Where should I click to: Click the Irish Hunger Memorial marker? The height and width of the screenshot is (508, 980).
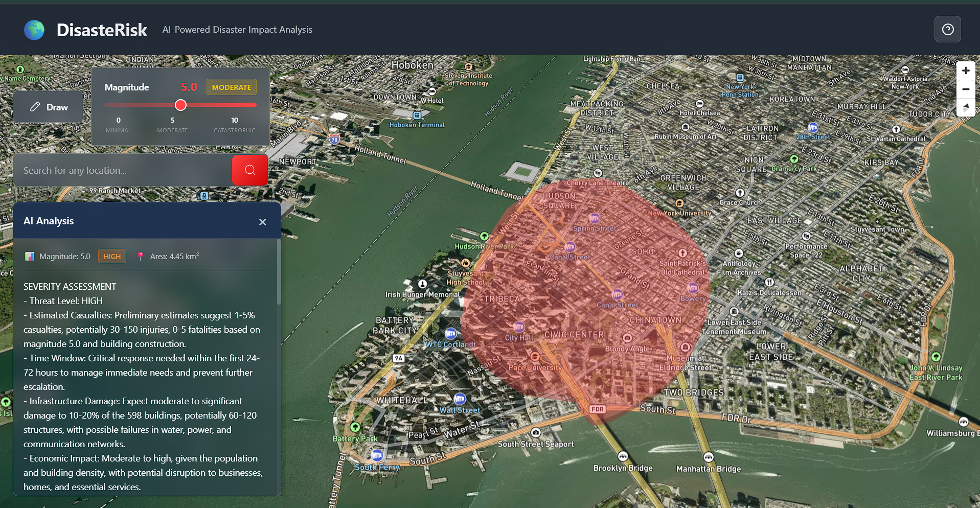coord(422,284)
